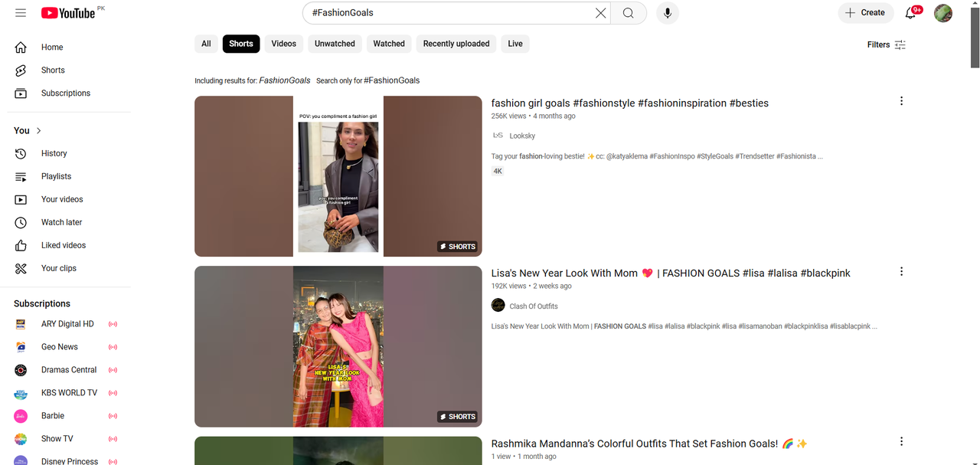Clear the search box text
This screenshot has height=465, width=980.
click(600, 13)
